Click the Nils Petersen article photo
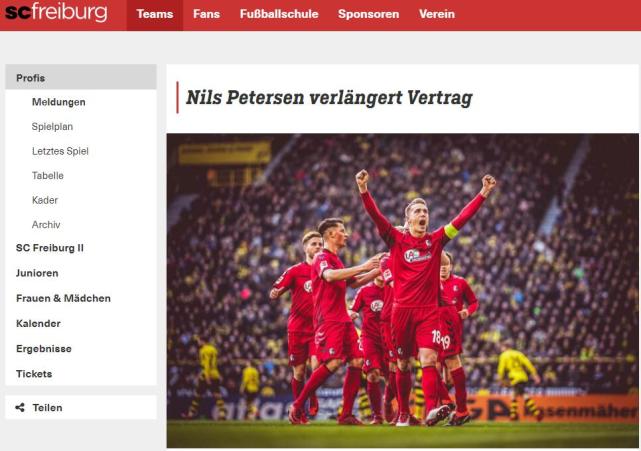Screen dimensions: 641x451 point(402,290)
